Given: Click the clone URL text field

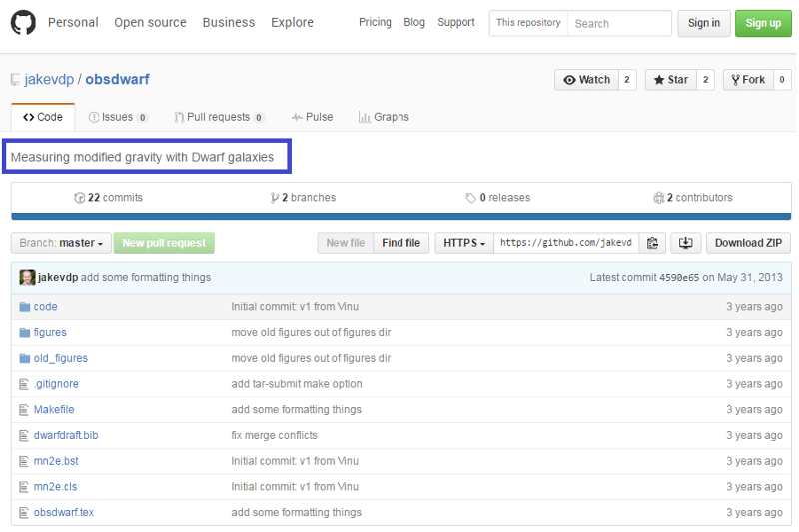Looking at the screenshot, I should [566, 243].
